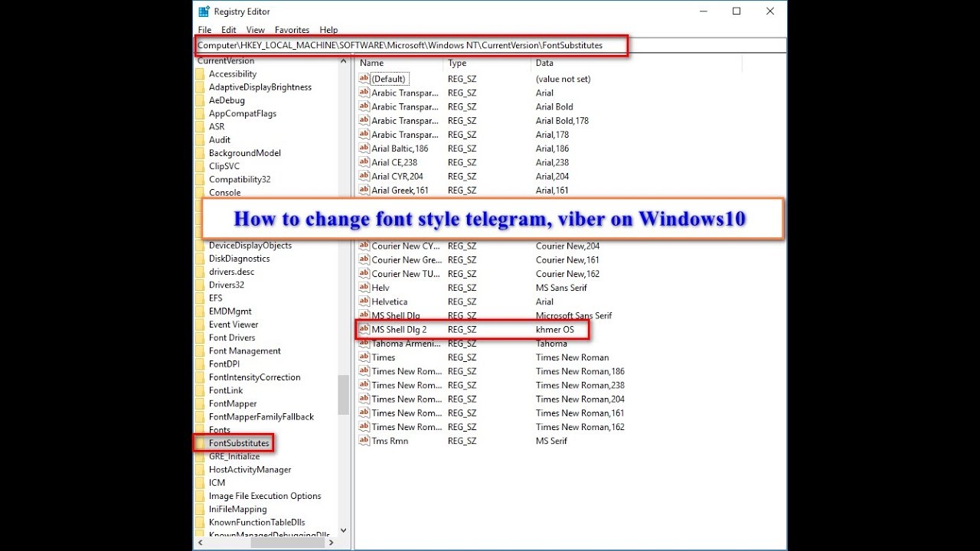Click the khmer OS data value
This screenshot has width=980, height=551.
click(554, 330)
